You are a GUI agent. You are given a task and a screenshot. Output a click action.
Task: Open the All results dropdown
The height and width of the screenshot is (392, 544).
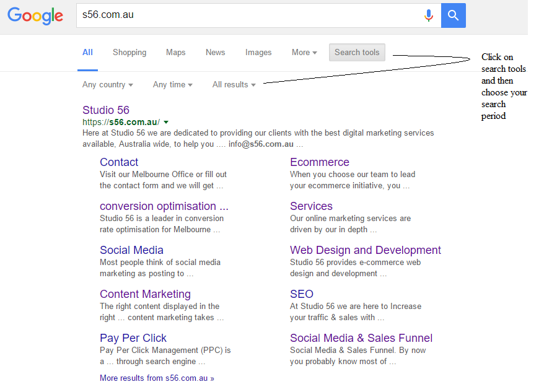click(x=234, y=85)
